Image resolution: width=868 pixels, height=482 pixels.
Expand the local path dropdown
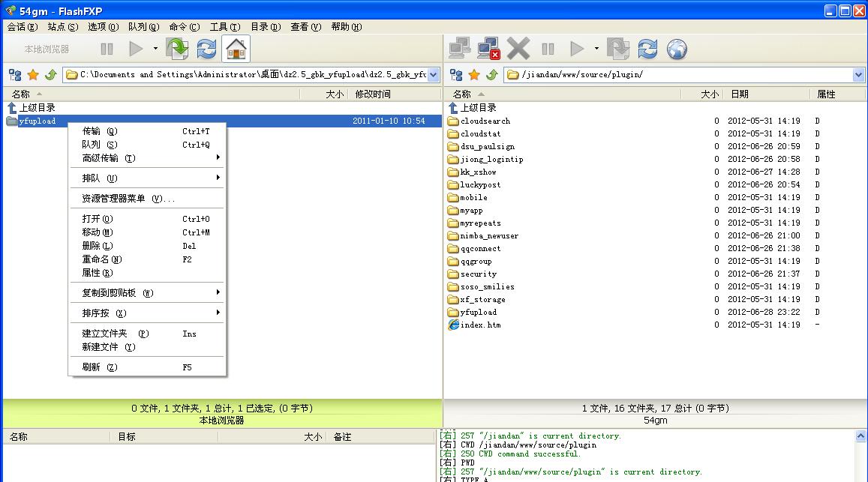tap(434, 75)
